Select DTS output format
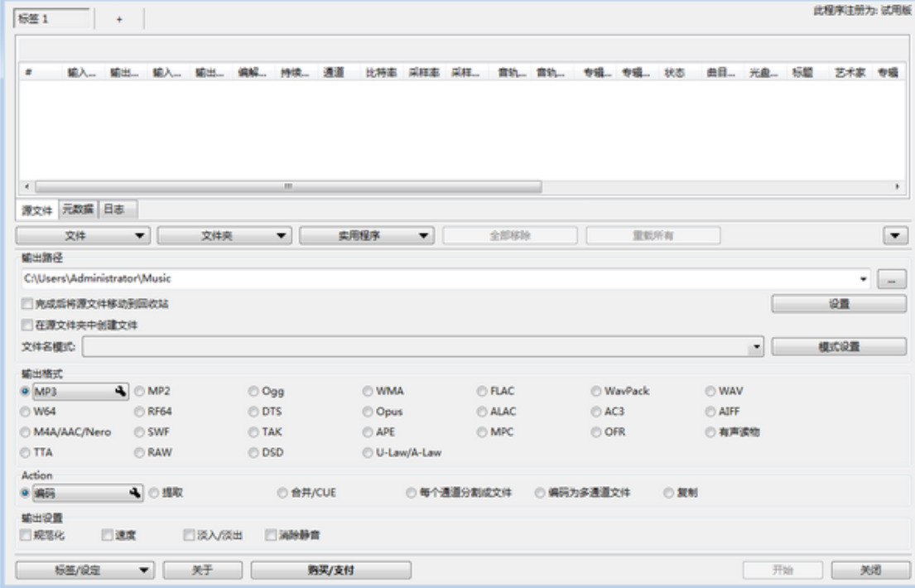The image size is (915, 588). pos(253,412)
